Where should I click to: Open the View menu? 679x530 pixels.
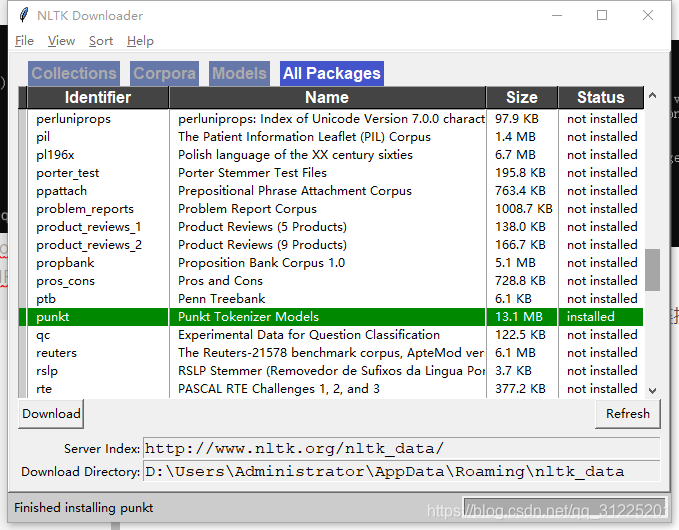click(61, 41)
